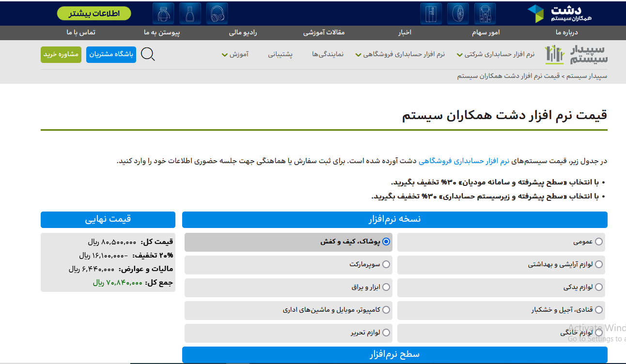Open the نمایندگی‌ها menu item
Screen dimensions: 626x364
click(328, 54)
